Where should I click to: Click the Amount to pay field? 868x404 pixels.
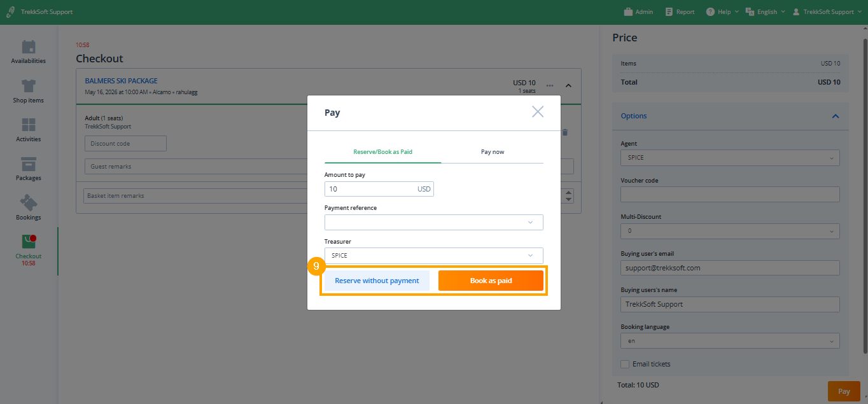[x=369, y=189]
